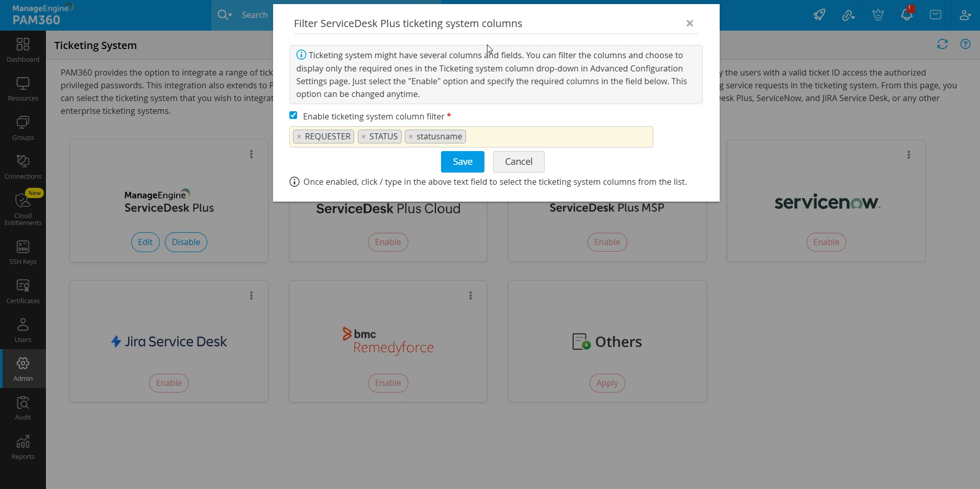Enable the servicenow integration

tap(826, 242)
